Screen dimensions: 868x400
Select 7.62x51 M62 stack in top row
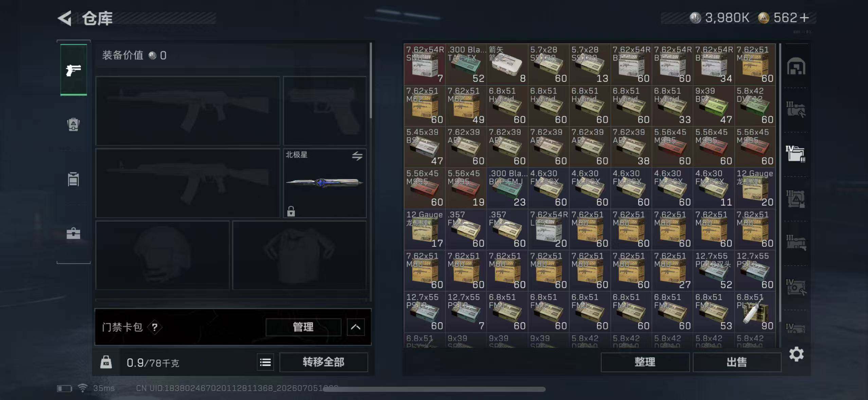click(x=755, y=64)
